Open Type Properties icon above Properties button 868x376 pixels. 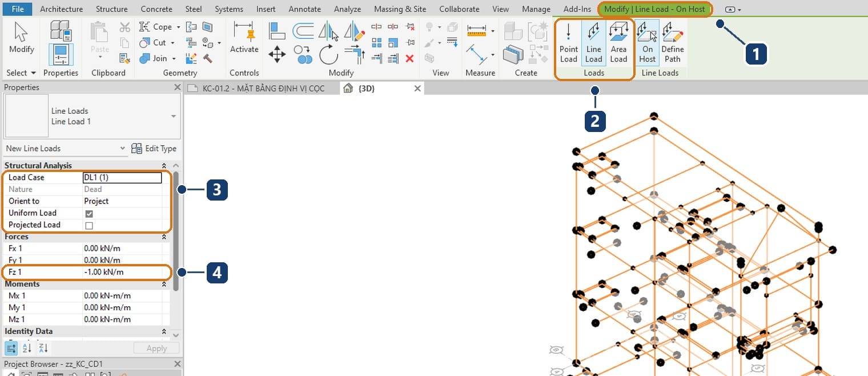point(60,30)
